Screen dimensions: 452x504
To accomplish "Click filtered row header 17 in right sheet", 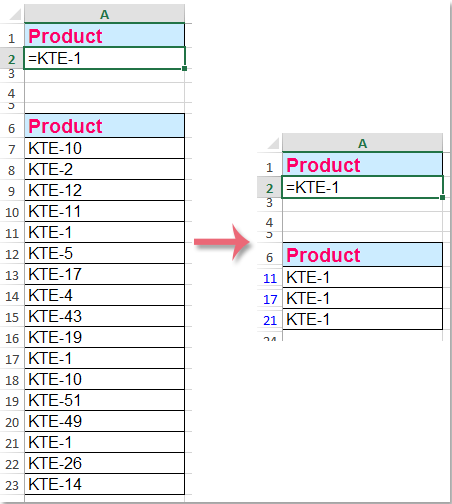I will click(270, 299).
